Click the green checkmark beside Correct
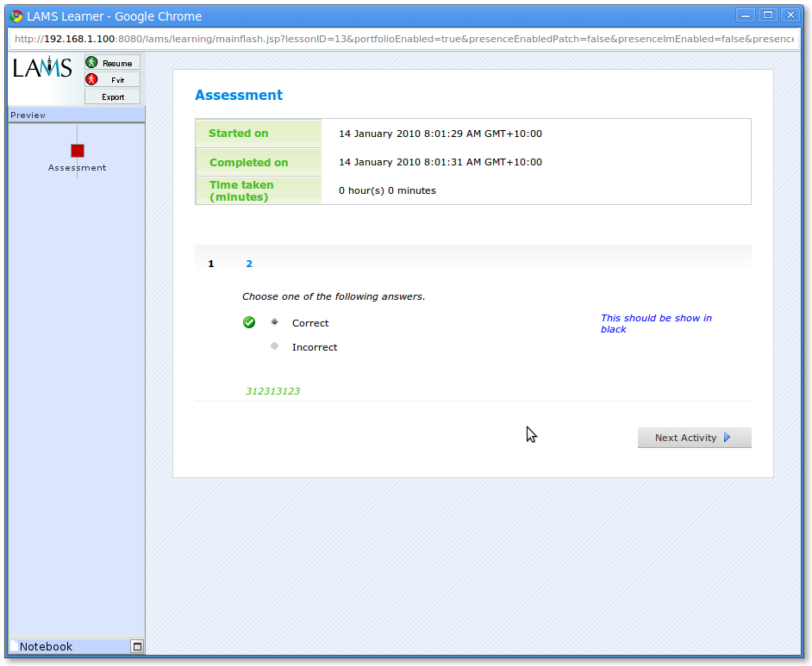 tap(249, 322)
